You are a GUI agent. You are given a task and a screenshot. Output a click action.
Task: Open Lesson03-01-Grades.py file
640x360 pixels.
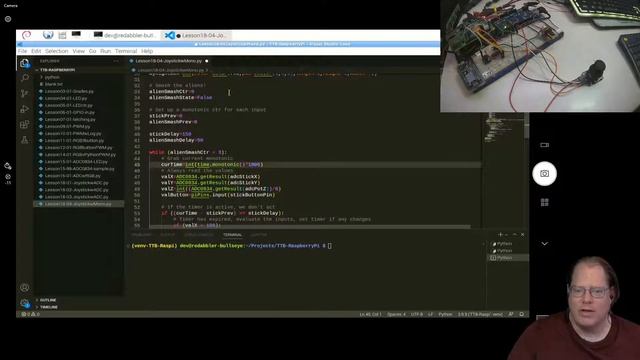(69, 91)
